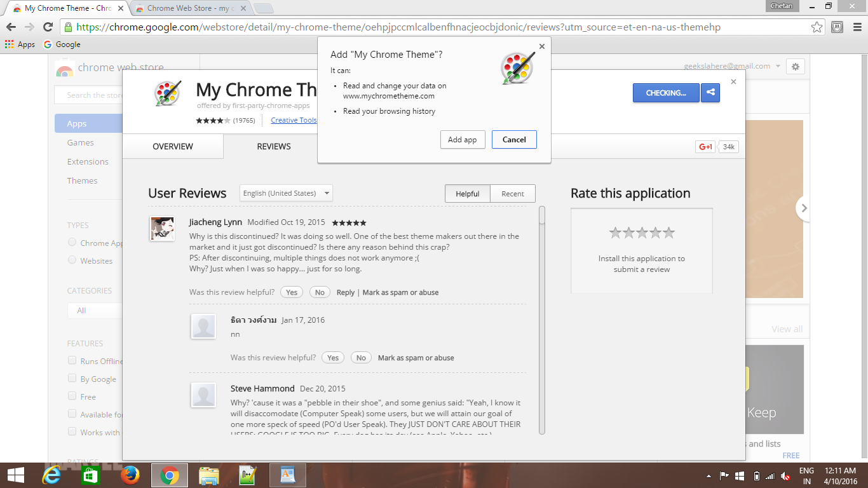The width and height of the screenshot is (868, 488).
Task: Click Yes on Jiacheng Lynn's review
Action: point(292,292)
